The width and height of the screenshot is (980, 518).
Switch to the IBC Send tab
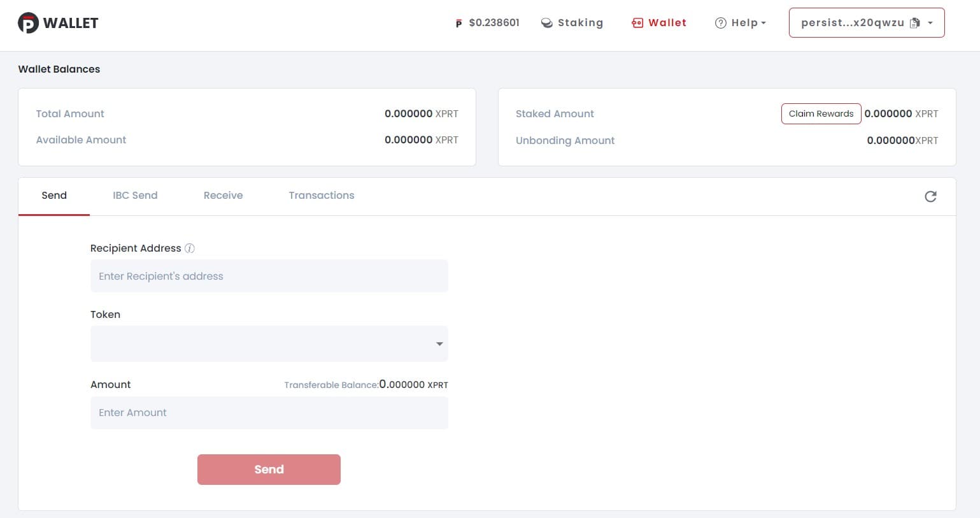pos(135,196)
